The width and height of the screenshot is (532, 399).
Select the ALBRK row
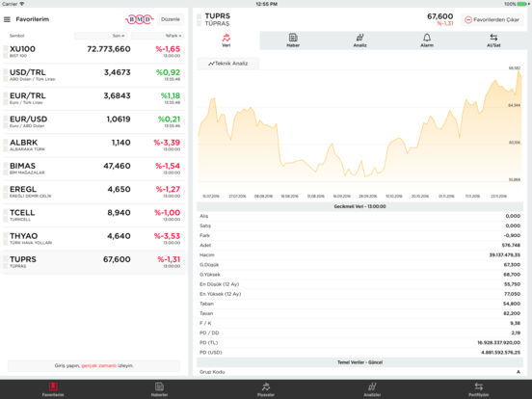[94, 146]
